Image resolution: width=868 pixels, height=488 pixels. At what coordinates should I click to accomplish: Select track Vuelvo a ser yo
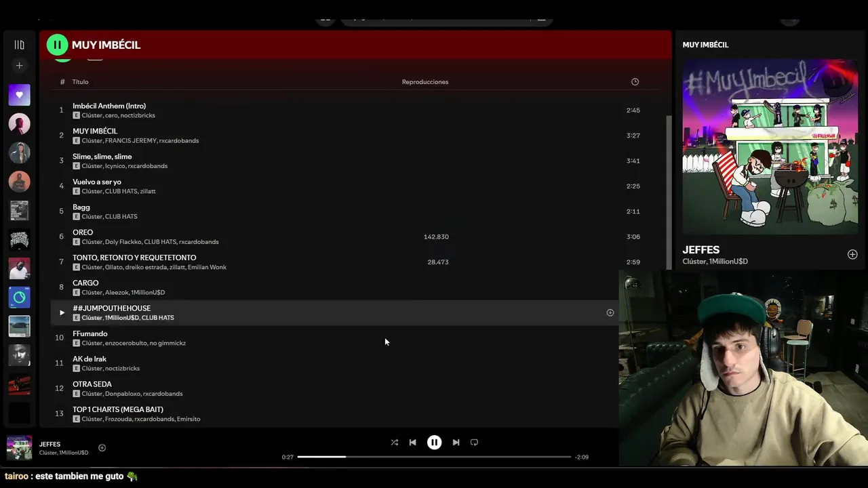(97, 182)
